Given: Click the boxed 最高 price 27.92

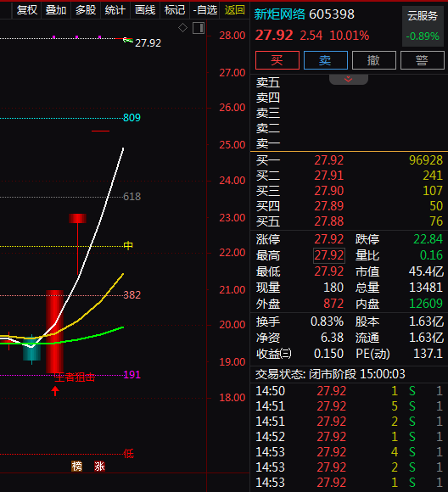Looking at the screenshot, I should (x=329, y=255).
